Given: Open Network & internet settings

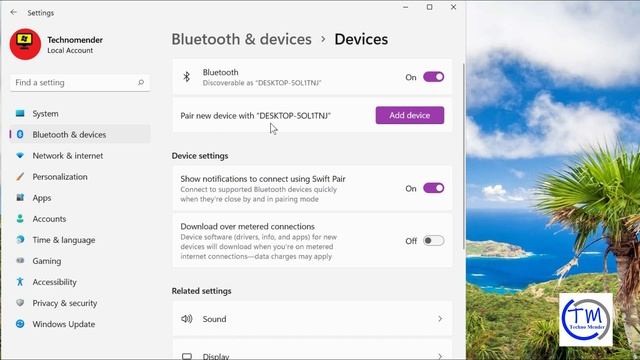Looking at the screenshot, I should click(x=80, y=156).
